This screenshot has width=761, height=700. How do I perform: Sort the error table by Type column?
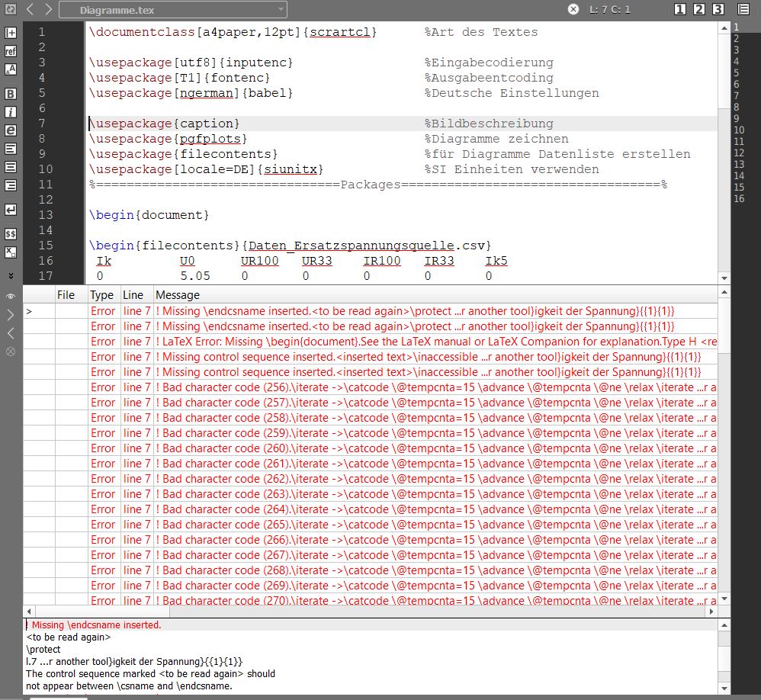[x=102, y=295]
